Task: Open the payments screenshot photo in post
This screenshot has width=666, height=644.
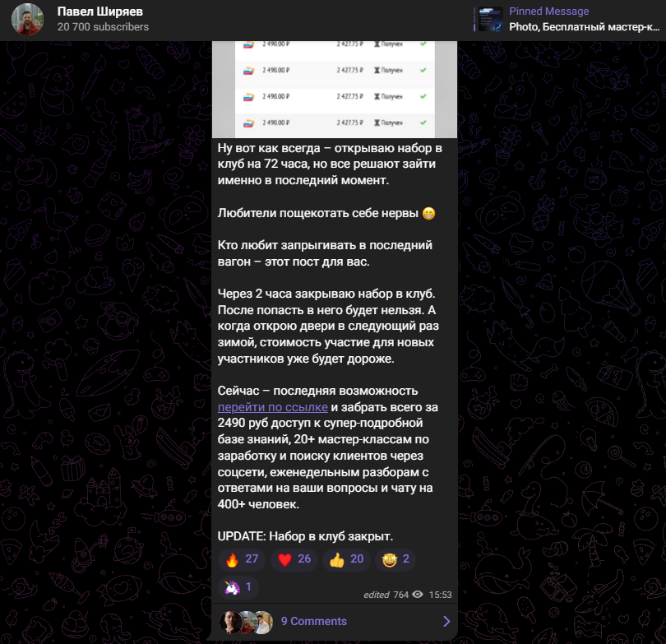Action: pyautogui.click(x=335, y=90)
